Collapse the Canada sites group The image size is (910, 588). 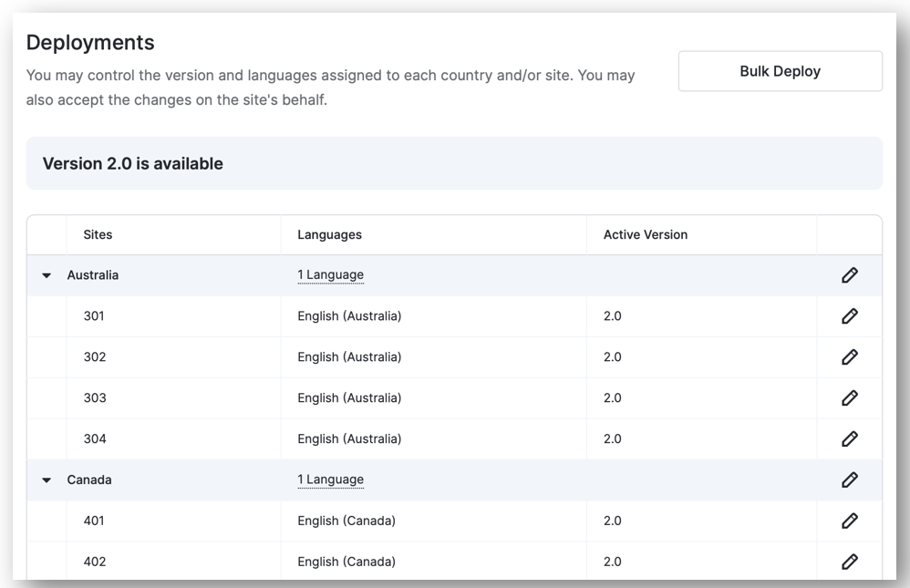(x=47, y=480)
